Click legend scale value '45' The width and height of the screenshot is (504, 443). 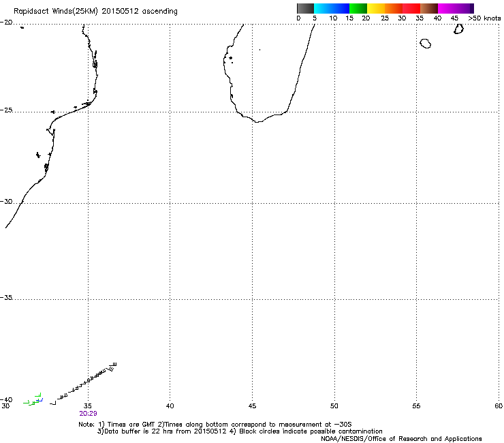click(x=454, y=18)
